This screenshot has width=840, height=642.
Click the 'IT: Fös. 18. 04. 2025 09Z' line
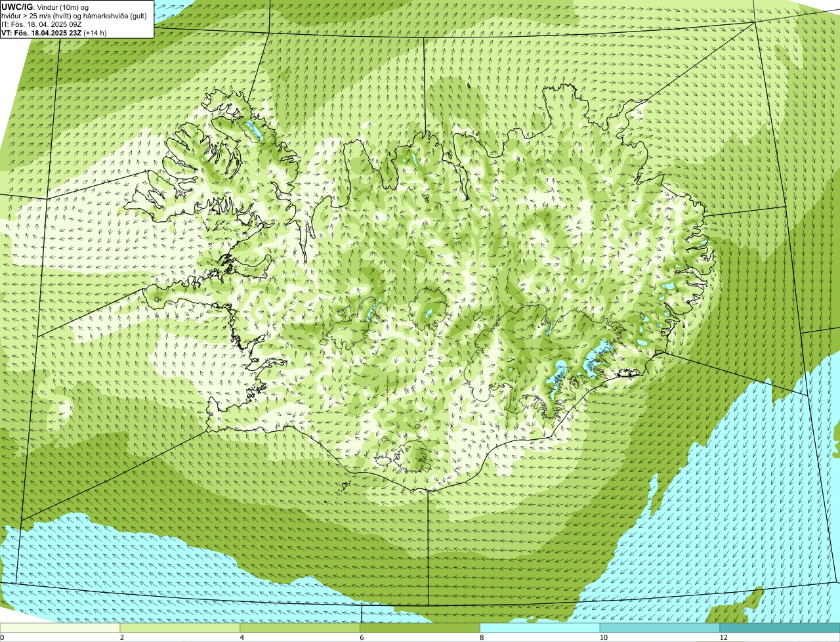[42, 24]
